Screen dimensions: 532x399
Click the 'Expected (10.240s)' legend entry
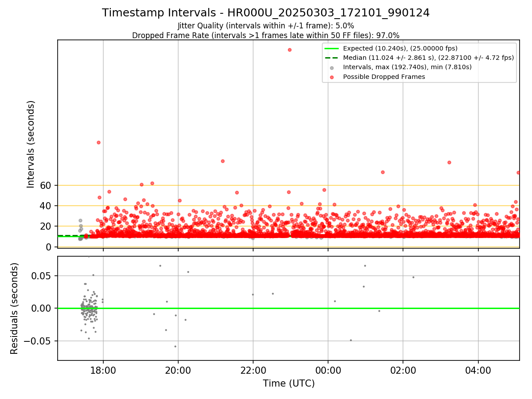[400, 48]
